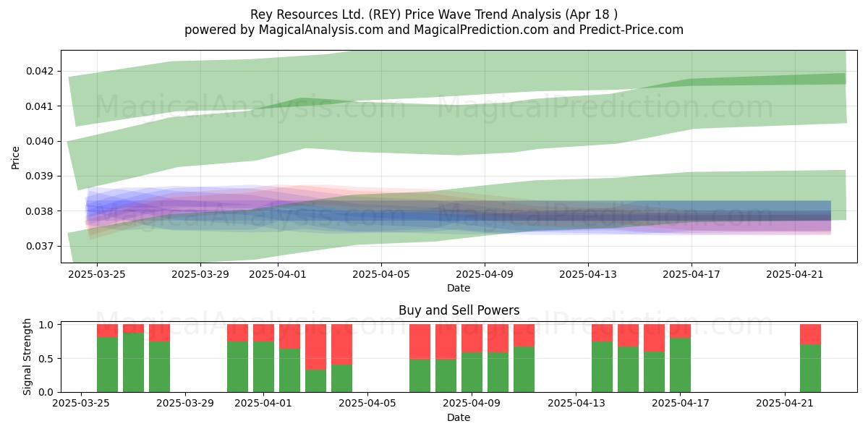
Task: Click the last buy/sell bar near 2025-04-21
Action: 810,358
